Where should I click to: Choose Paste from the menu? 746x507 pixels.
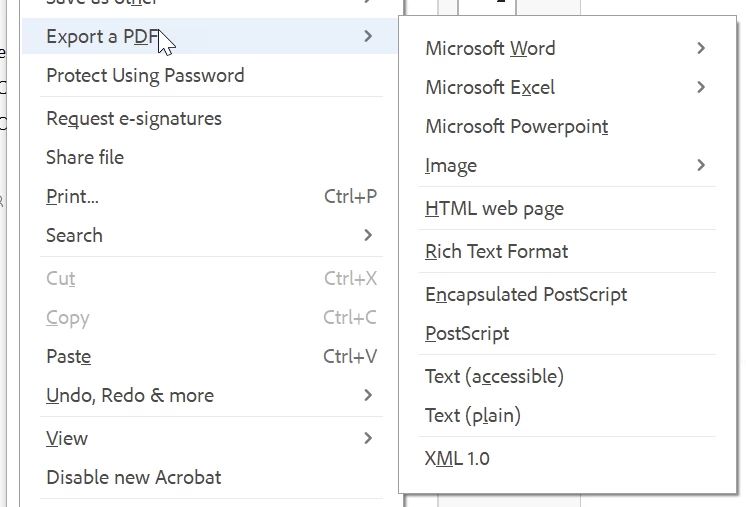[x=209, y=356]
